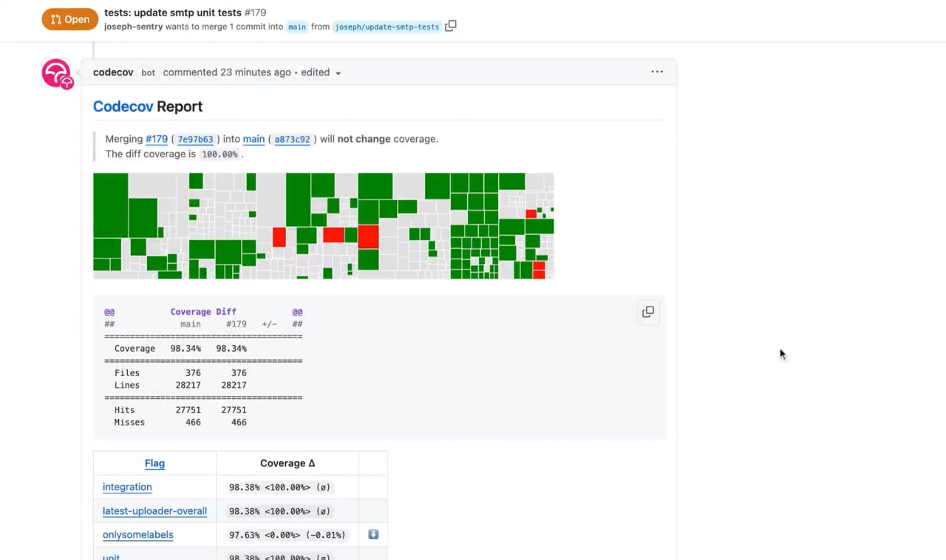Open the #179 pull request link

point(157,139)
